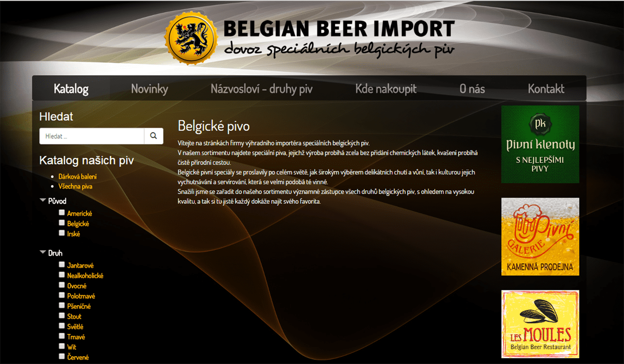Tick the Americké checkbox
The height and width of the screenshot is (364, 624).
62,212
